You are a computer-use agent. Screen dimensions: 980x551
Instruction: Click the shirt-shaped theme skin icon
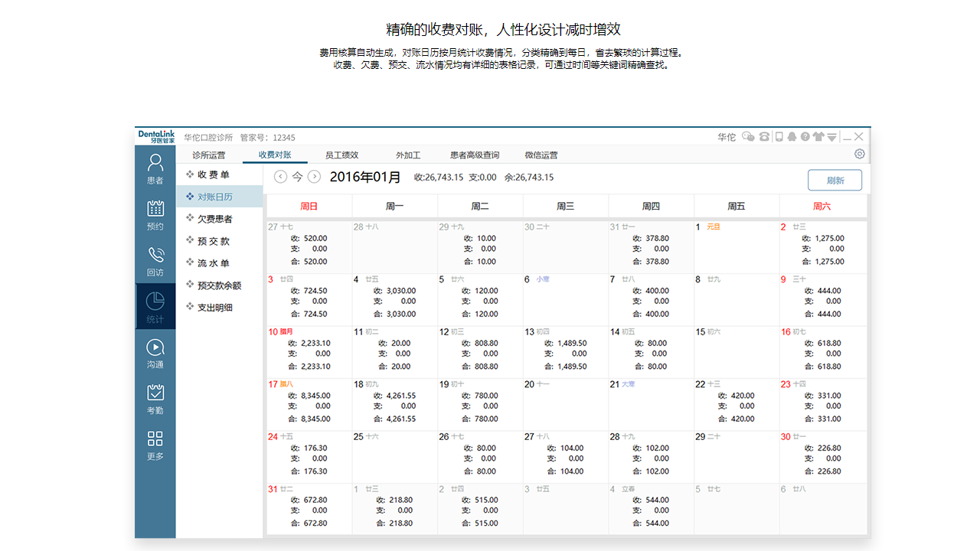tap(818, 136)
